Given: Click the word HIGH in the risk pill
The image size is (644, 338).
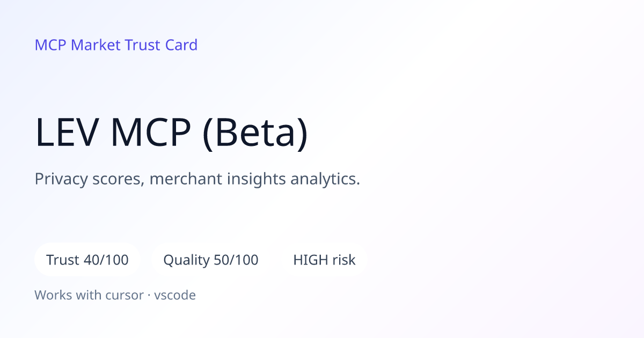Looking at the screenshot, I should tap(311, 260).
